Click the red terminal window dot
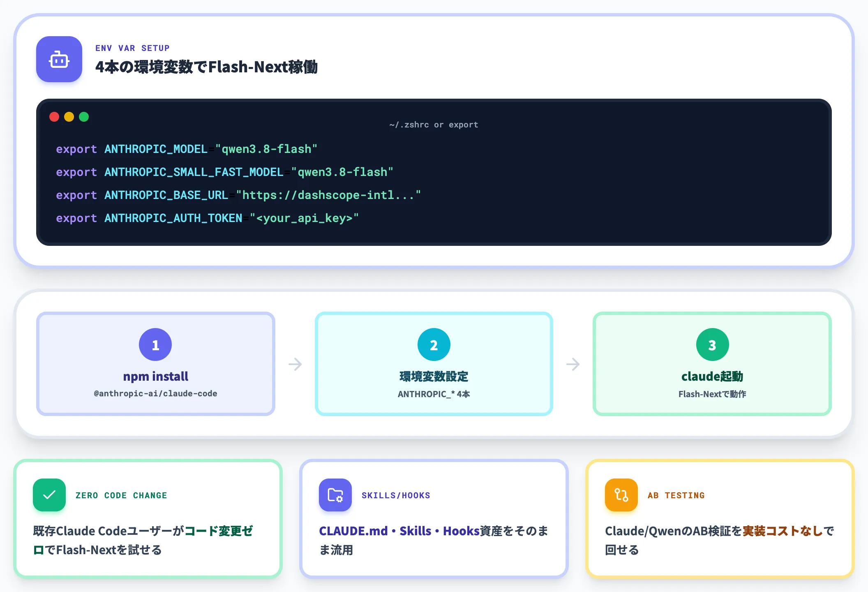 point(54,117)
